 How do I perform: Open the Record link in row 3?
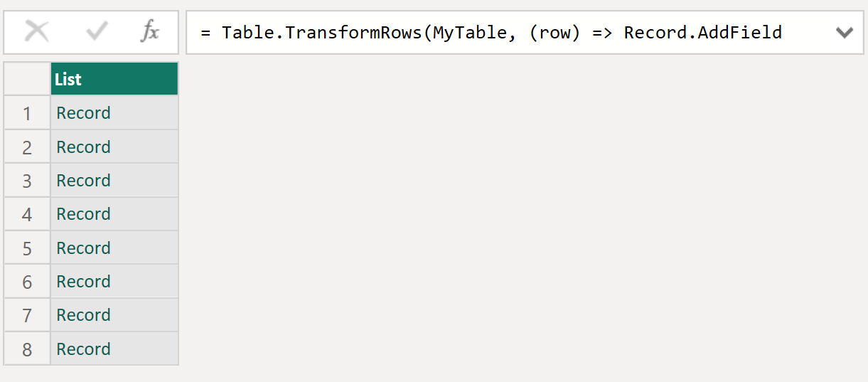(x=84, y=181)
